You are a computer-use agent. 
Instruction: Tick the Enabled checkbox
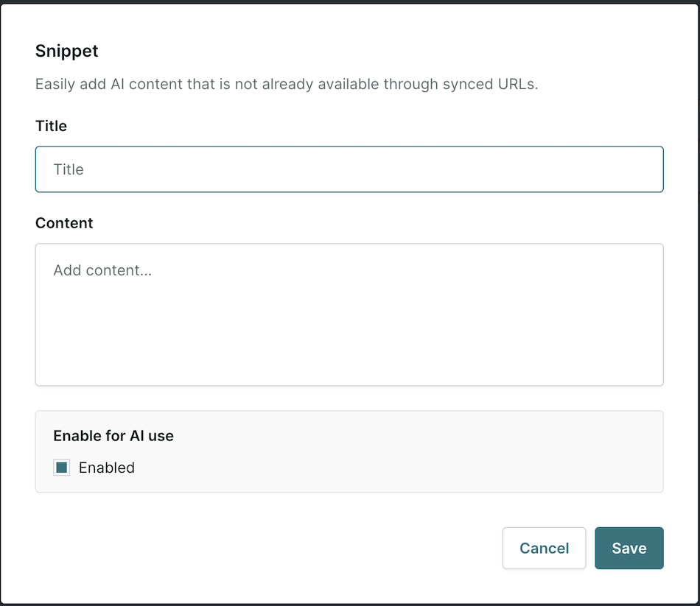pos(62,468)
